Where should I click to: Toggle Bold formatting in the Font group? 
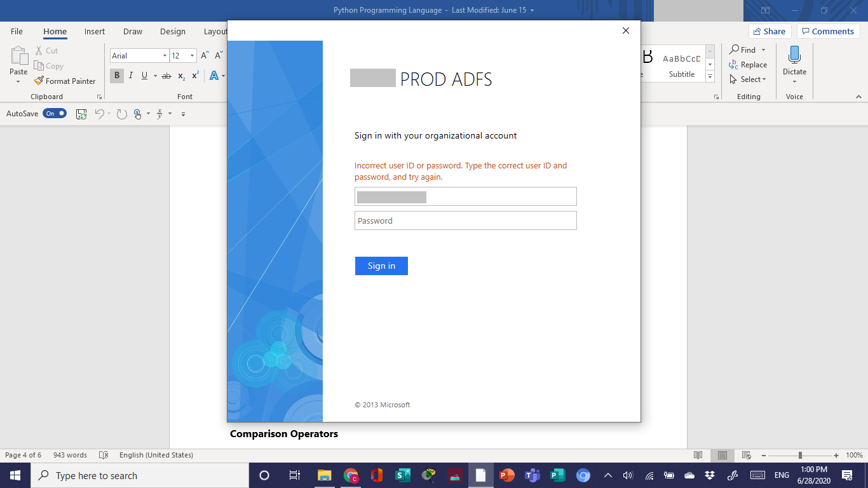pyautogui.click(x=117, y=76)
